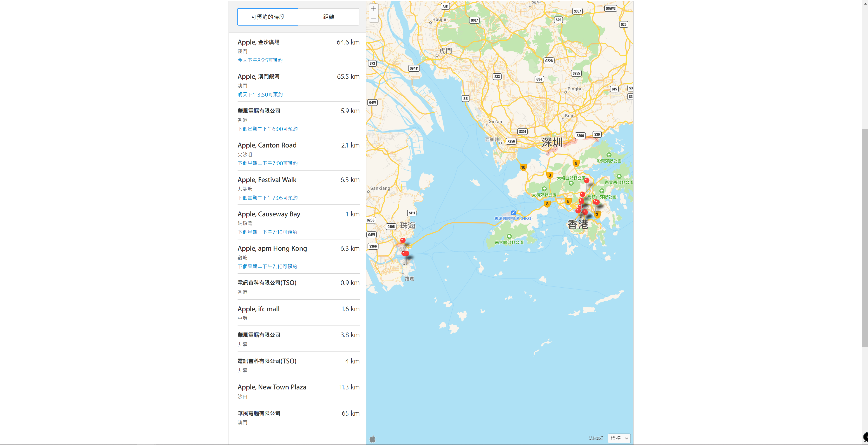Click the X256 road shield
This screenshot has height=445, width=868.
(x=511, y=141)
